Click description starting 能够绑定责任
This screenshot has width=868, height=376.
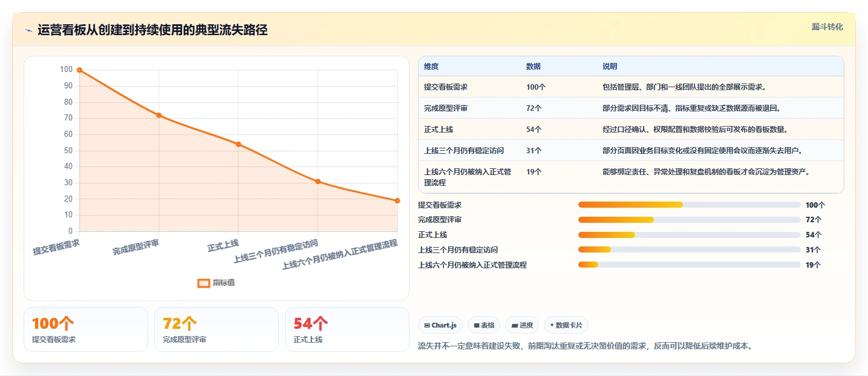(706, 172)
